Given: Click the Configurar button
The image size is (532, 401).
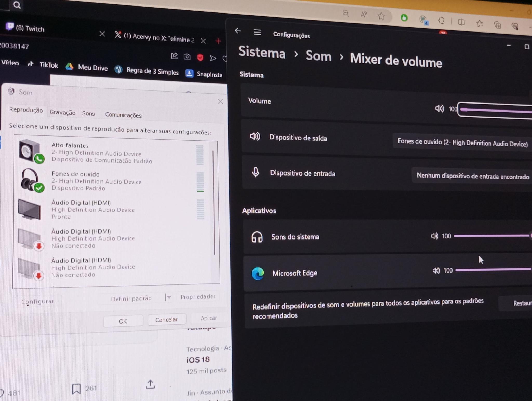Looking at the screenshot, I should tap(37, 302).
